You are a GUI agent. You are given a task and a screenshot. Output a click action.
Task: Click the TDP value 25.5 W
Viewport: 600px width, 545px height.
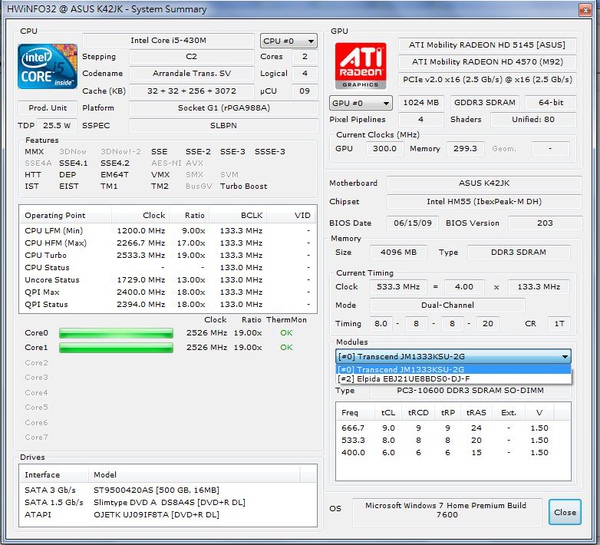(57, 126)
